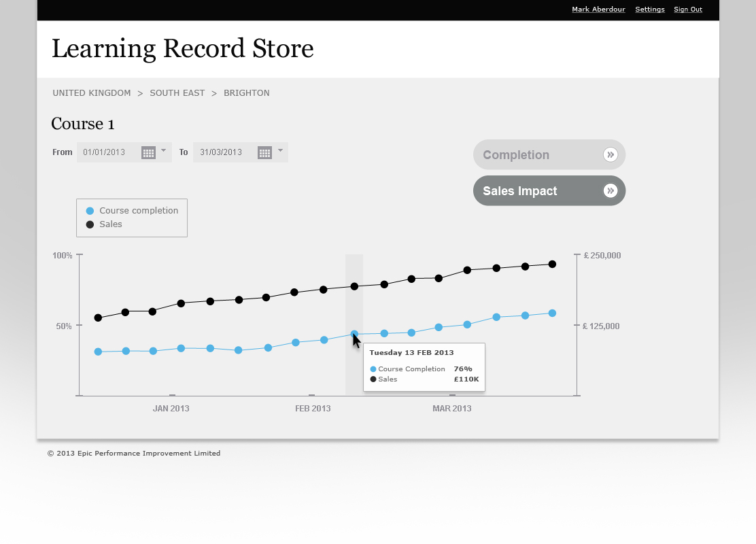Click the To date field 31/03/2013
This screenshot has height=544, width=756.
(x=221, y=152)
